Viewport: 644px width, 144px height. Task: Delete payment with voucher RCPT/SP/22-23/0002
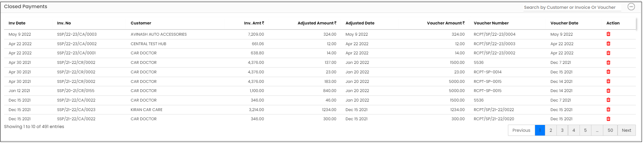tap(608, 53)
